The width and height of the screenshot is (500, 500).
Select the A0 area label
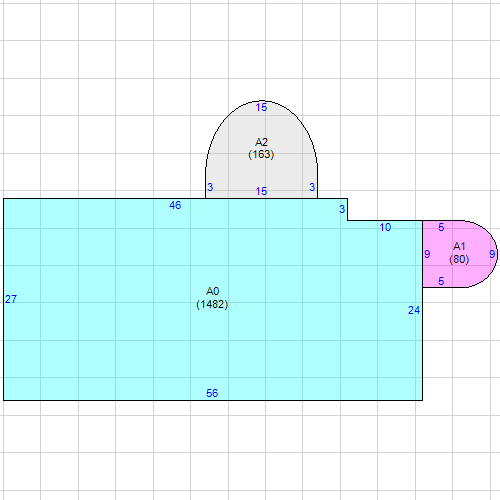212,291
